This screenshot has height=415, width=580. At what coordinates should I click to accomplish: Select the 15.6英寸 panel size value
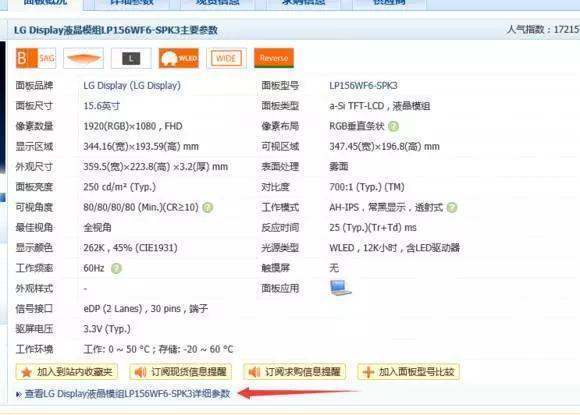(x=102, y=106)
